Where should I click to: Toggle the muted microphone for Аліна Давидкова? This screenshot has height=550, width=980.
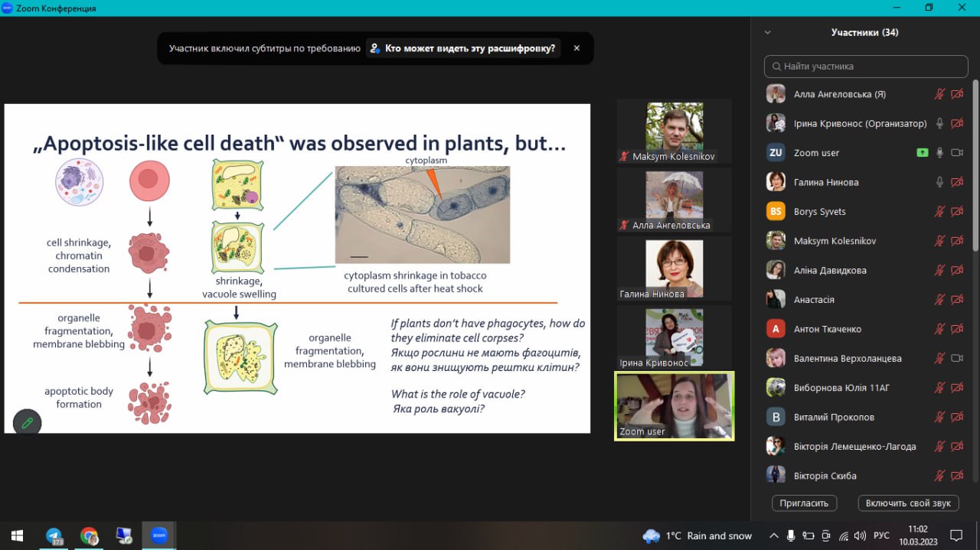939,270
